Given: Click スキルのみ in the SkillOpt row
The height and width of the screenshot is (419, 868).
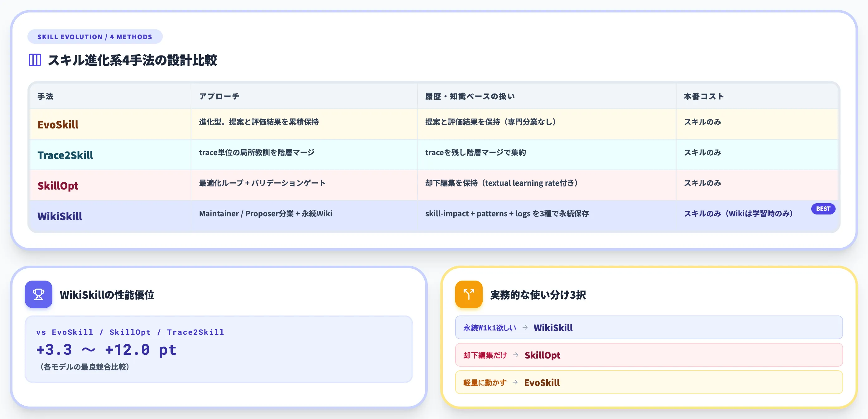Looking at the screenshot, I should coord(702,183).
